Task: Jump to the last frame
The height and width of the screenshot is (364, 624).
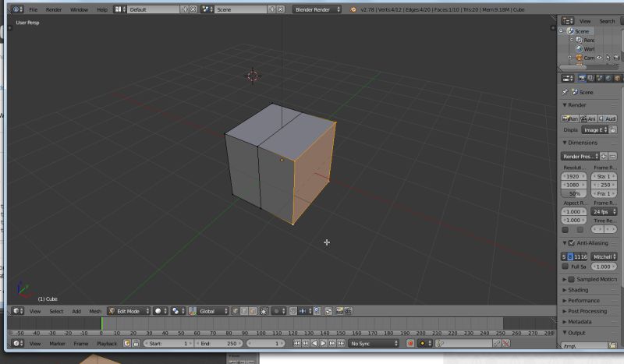Action: (341, 343)
